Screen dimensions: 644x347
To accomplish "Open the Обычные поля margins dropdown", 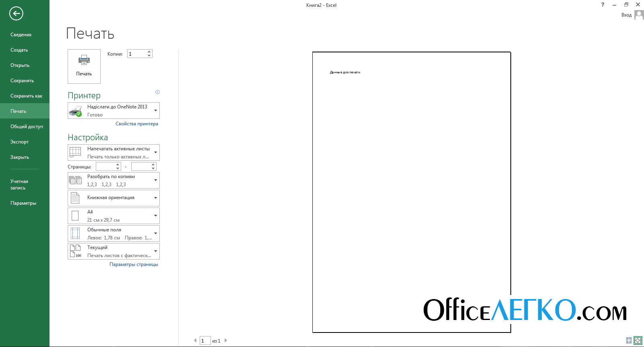I will (114, 233).
